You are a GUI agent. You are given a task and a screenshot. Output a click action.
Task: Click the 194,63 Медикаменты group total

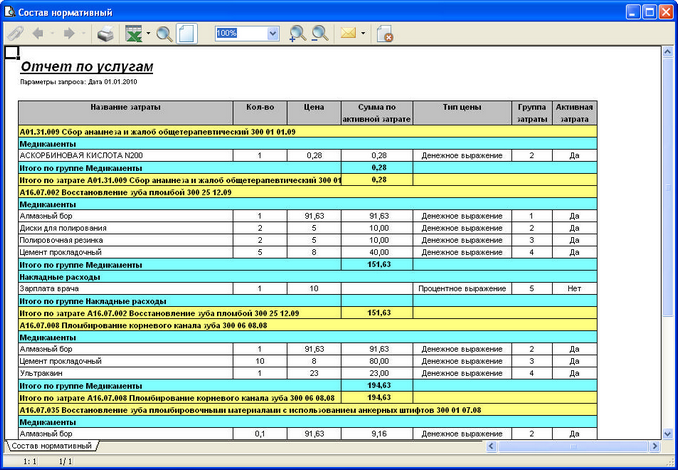377,385
